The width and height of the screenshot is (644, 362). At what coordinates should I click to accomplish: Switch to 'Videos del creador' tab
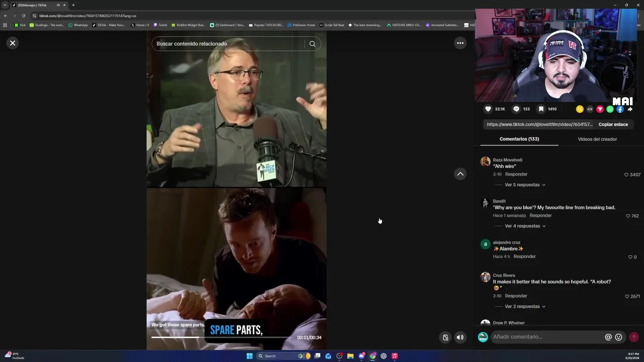(597, 139)
